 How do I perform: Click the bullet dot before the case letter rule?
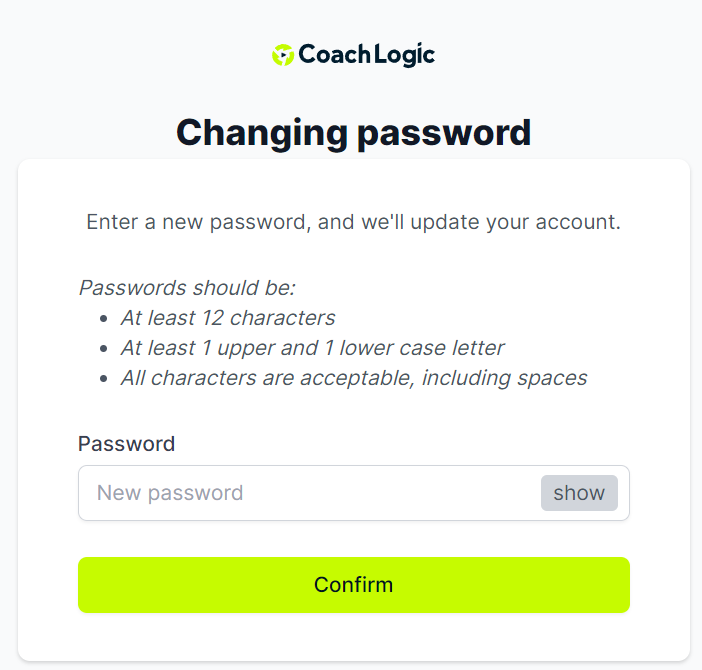point(104,349)
